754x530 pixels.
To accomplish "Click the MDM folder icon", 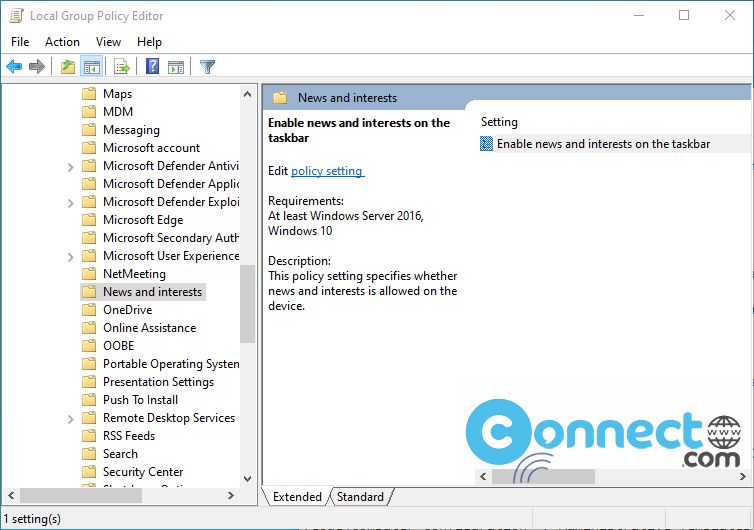I will [x=89, y=112].
